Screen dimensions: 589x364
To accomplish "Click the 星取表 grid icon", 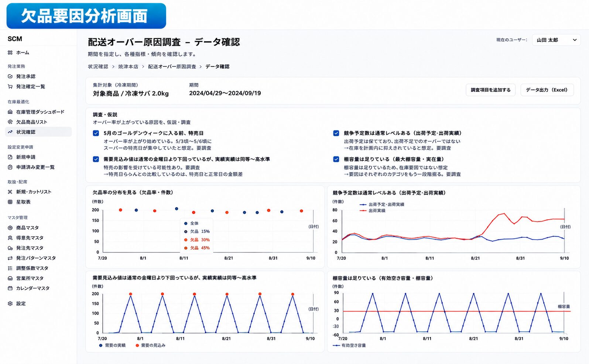I will (10, 202).
